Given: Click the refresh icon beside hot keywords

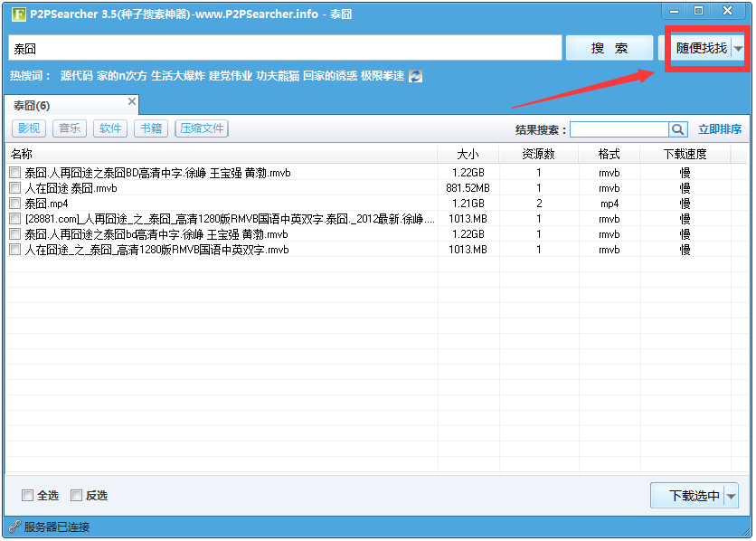Looking at the screenshot, I should [x=414, y=76].
